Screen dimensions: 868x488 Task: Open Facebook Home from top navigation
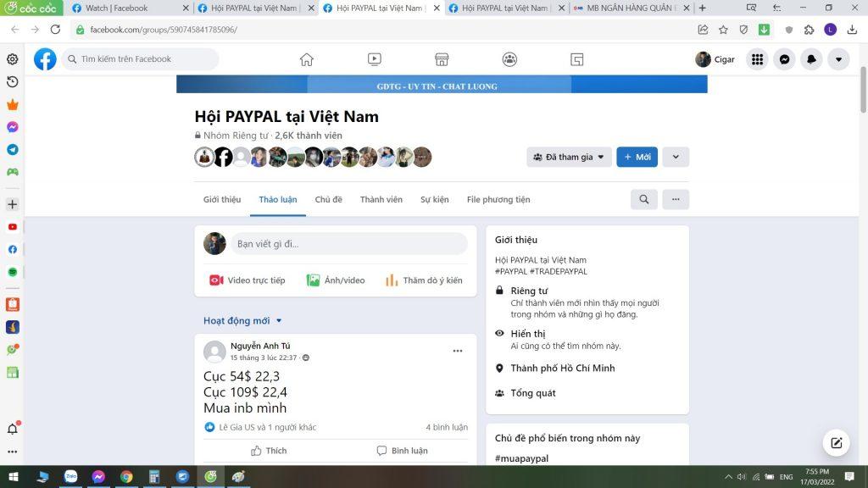coord(307,59)
